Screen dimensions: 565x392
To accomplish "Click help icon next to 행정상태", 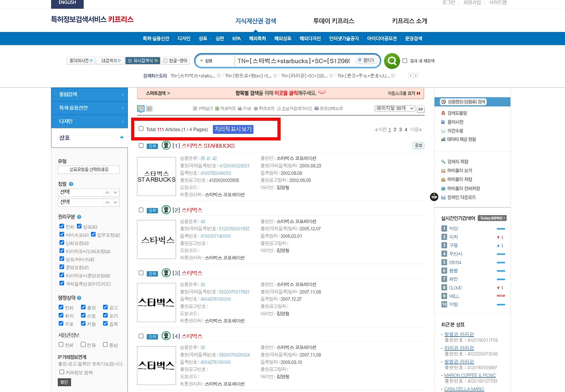I will (x=79, y=298).
